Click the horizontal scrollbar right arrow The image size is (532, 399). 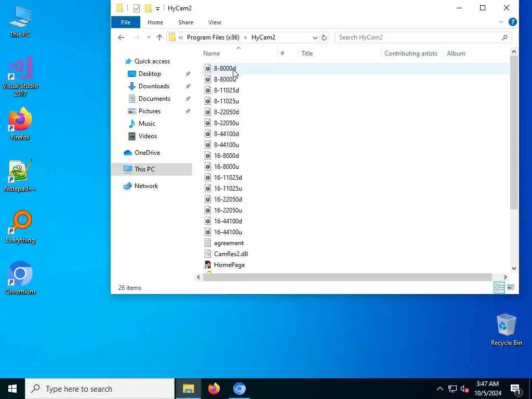tap(505, 277)
